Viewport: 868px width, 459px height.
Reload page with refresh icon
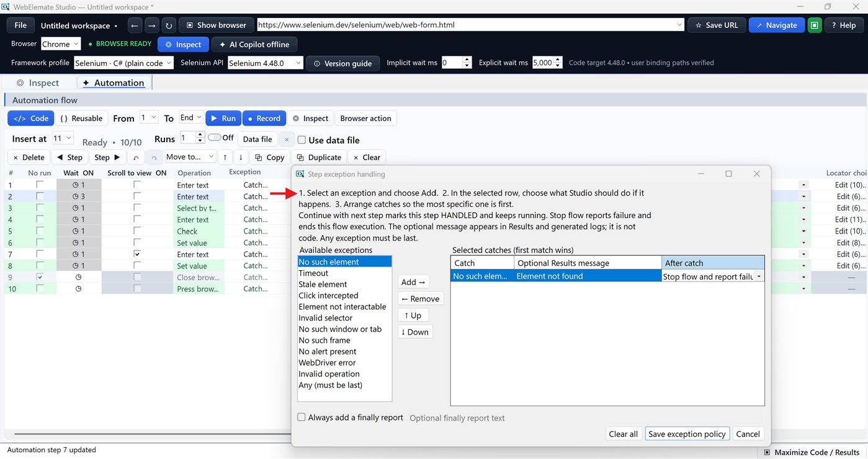click(169, 25)
